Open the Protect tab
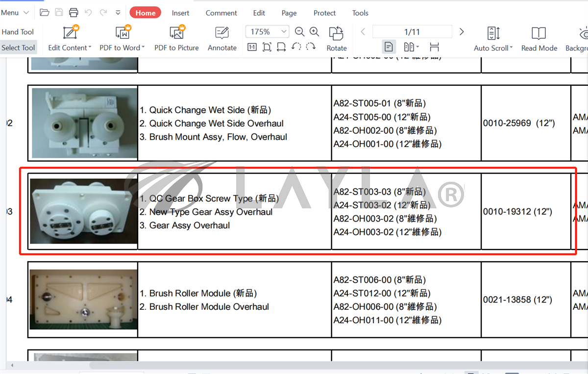Screen dimensions: 588x374 [325, 13]
